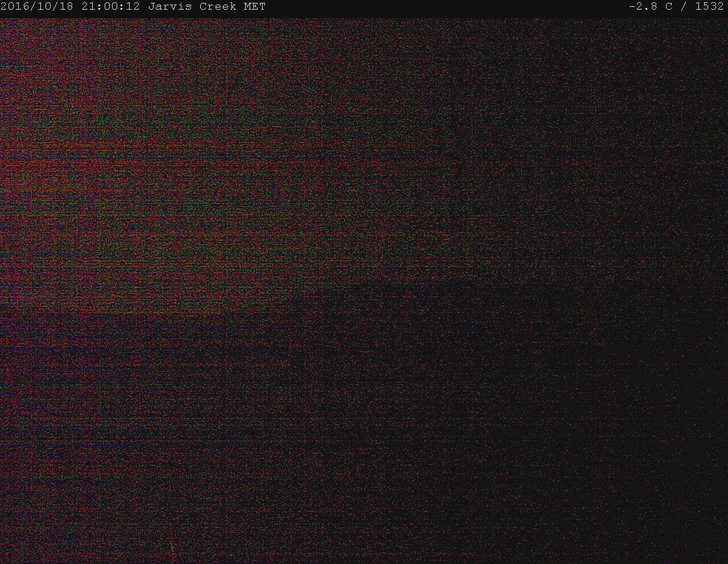Screen dimensions: 728x564
Task: Select the MET label text
Action: pos(254,7)
